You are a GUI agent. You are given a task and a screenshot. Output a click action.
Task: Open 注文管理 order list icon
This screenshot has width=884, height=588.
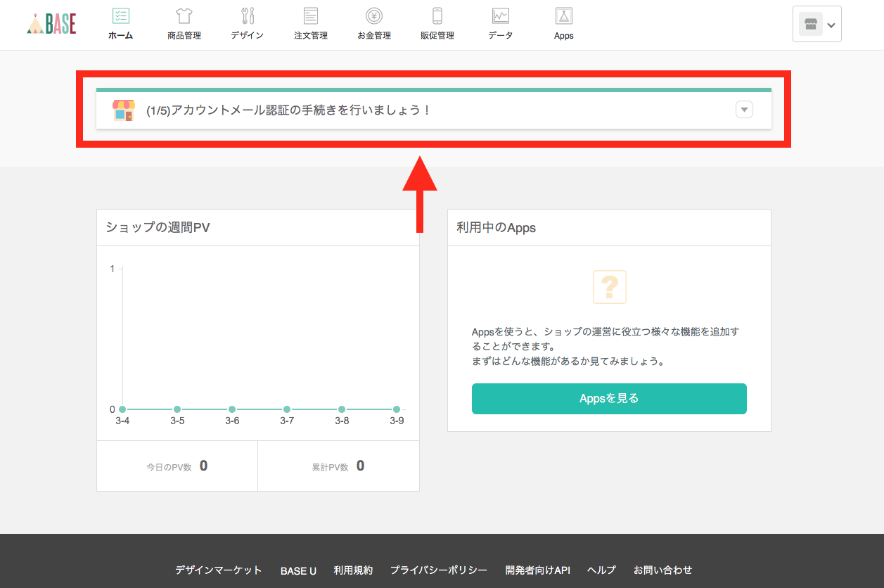(x=311, y=16)
